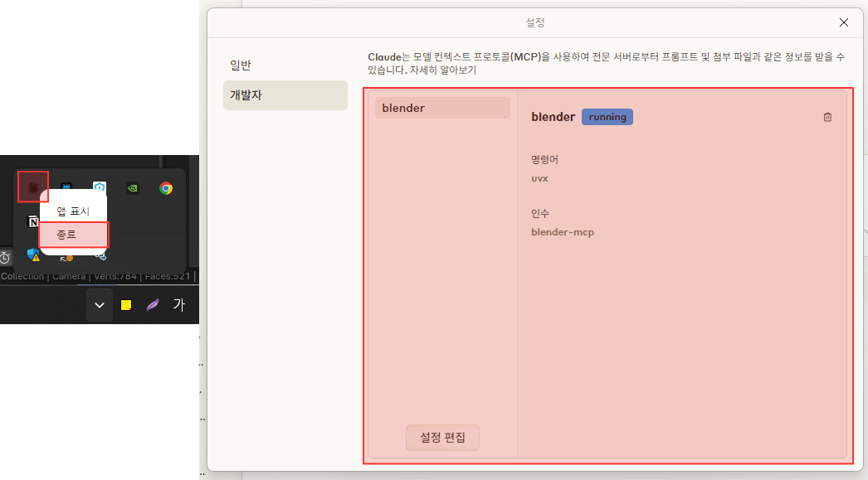Click the blender-mcp argument value
This screenshot has height=480, width=868.
coord(563,232)
